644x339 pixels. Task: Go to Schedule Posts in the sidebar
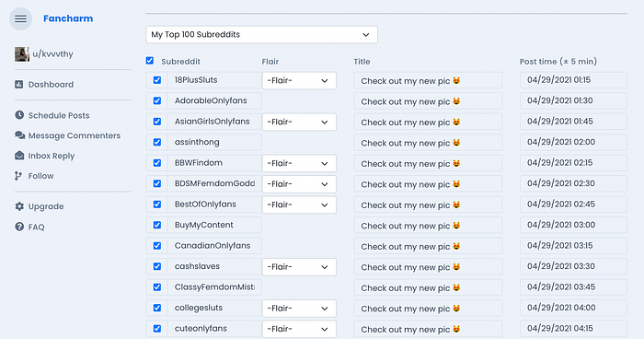[59, 115]
